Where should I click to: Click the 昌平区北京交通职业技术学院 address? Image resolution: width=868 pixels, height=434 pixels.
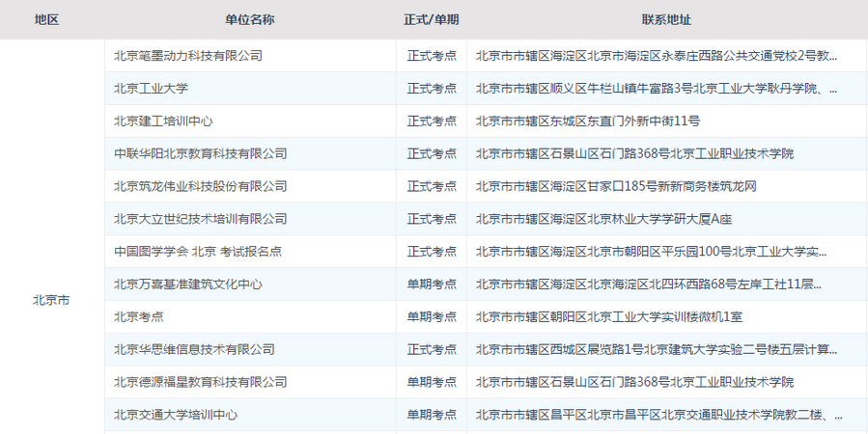click(x=659, y=415)
